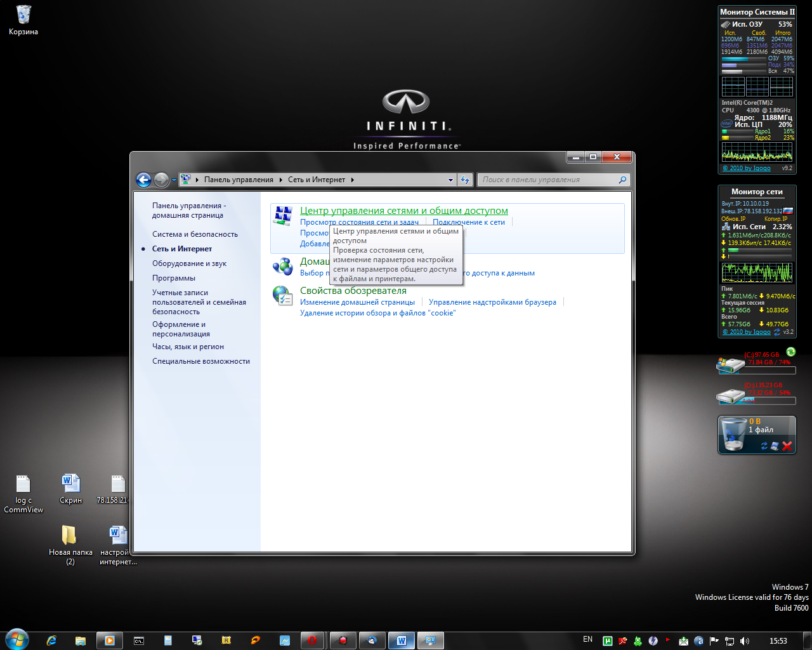This screenshot has width=812, height=650.
Task: Click the recycle bin gadget refresh arrows
Action: (x=764, y=446)
